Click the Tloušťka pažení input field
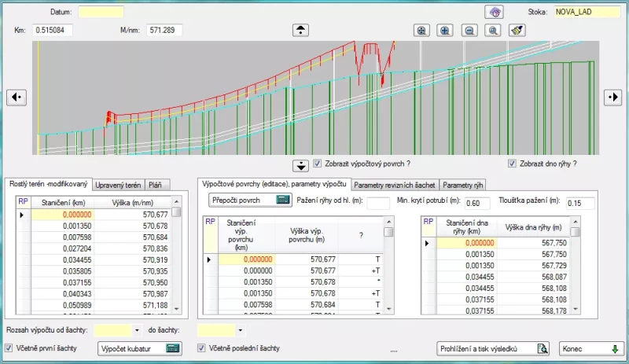The height and width of the screenshot is (364, 629). (580, 204)
